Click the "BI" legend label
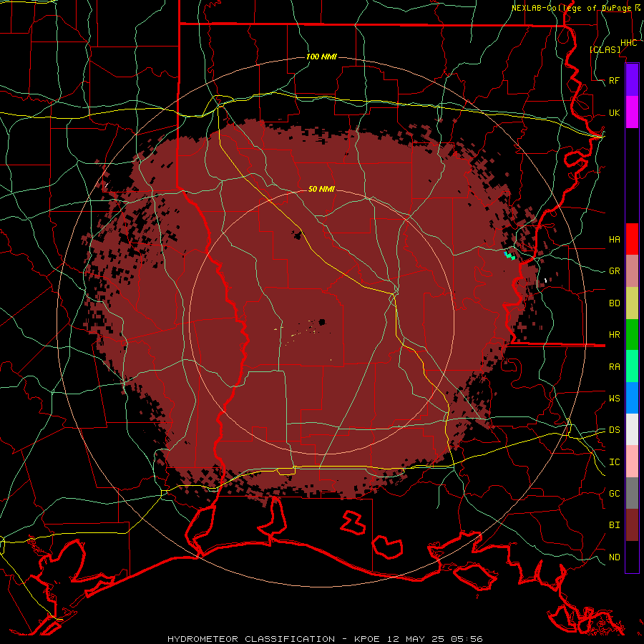The width and height of the screenshot is (644, 644). 614,525
